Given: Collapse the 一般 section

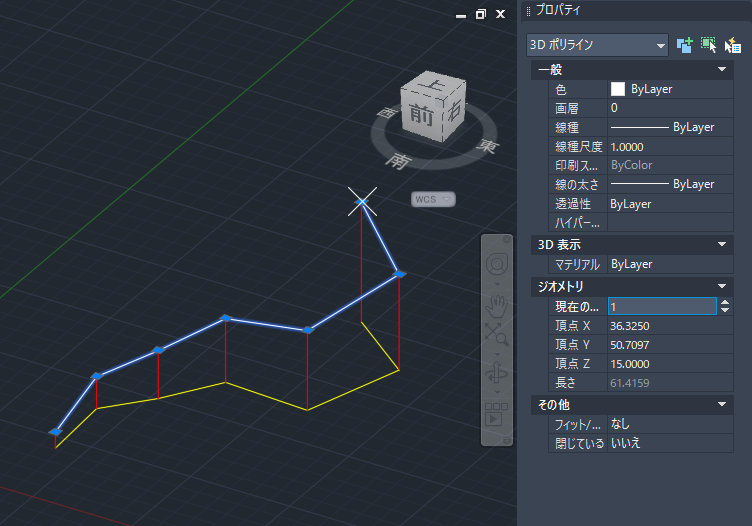Looking at the screenshot, I should [x=722, y=70].
